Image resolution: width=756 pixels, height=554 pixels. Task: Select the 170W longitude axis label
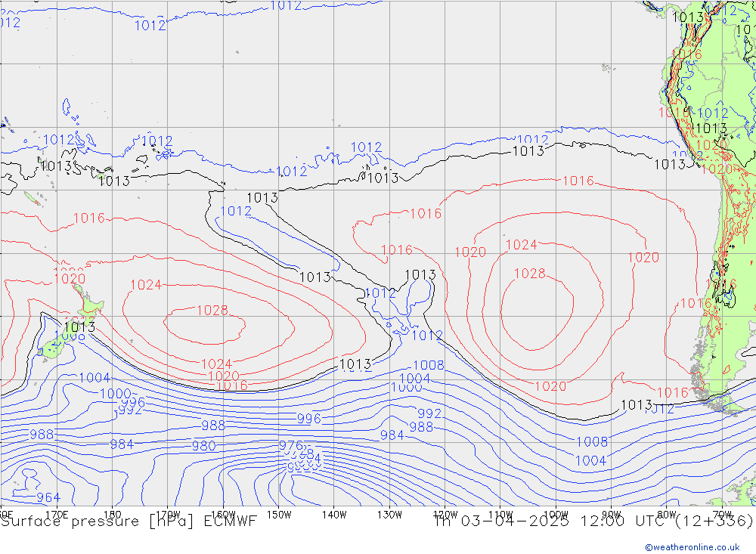pyautogui.click(x=168, y=515)
